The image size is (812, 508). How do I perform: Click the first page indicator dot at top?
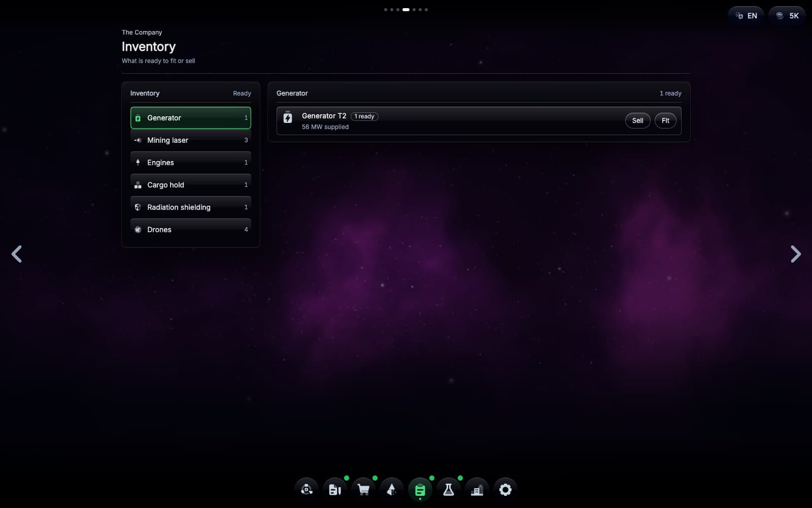[386, 10]
